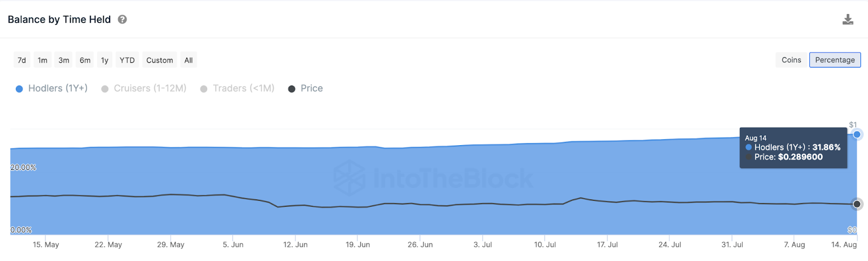Click the Price line endpoint marker
Image resolution: width=868 pixels, height=261 pixels.
pyautogui.click(x=857, y=204)
